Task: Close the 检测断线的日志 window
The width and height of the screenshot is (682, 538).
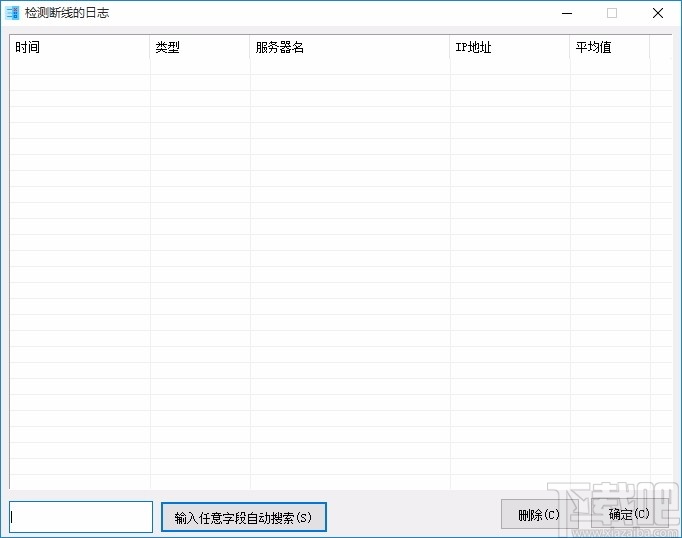Action: coord(658,13)
